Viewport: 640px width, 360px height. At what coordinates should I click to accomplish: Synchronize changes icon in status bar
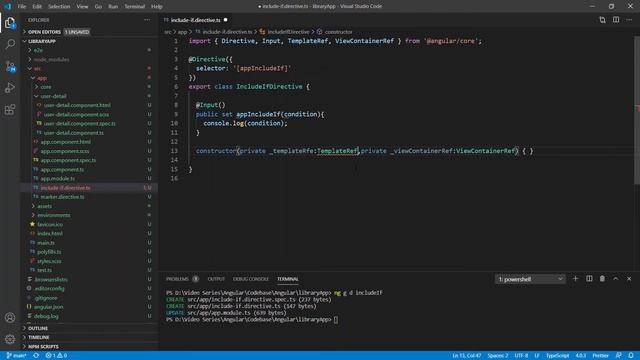point(36,356)
